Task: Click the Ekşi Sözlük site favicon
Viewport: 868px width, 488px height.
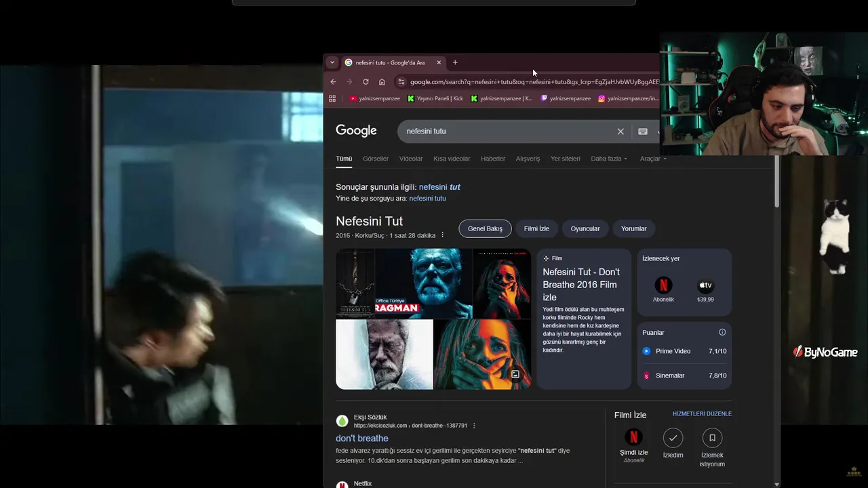Action: pyautogui.click(x=342, y=421)
